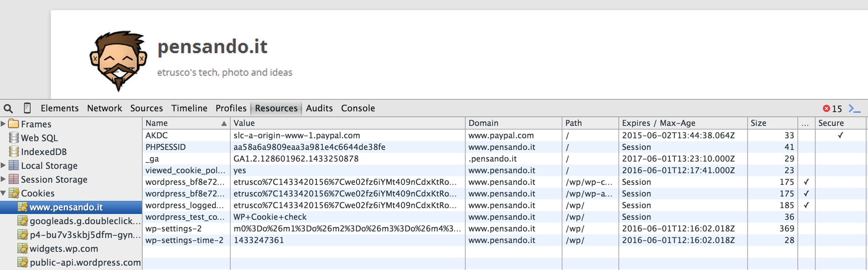This screenshot has height=270, width=868.
Task: Click the public-api.wordpress.com cookie icon
Action: click(23, 262)
